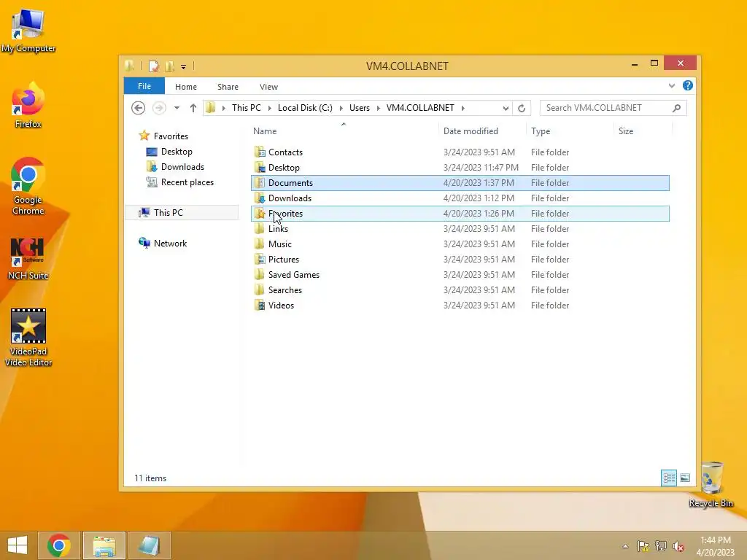Screen dimensions: 747x560
Task: Sort by the Date modified column
Action: (x=471, y=131)
